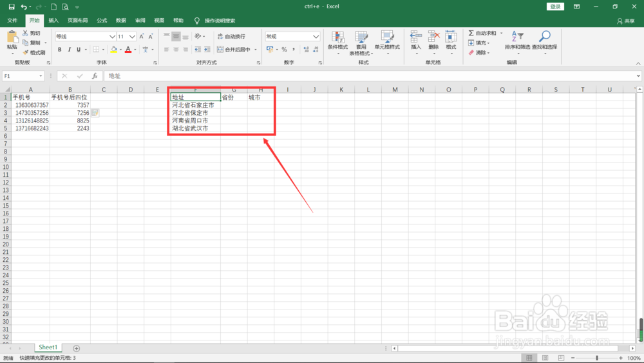Switch to the Page Layout (页面布局) tab
Viewport: 644px width, 363px height.
pos(78,21)
